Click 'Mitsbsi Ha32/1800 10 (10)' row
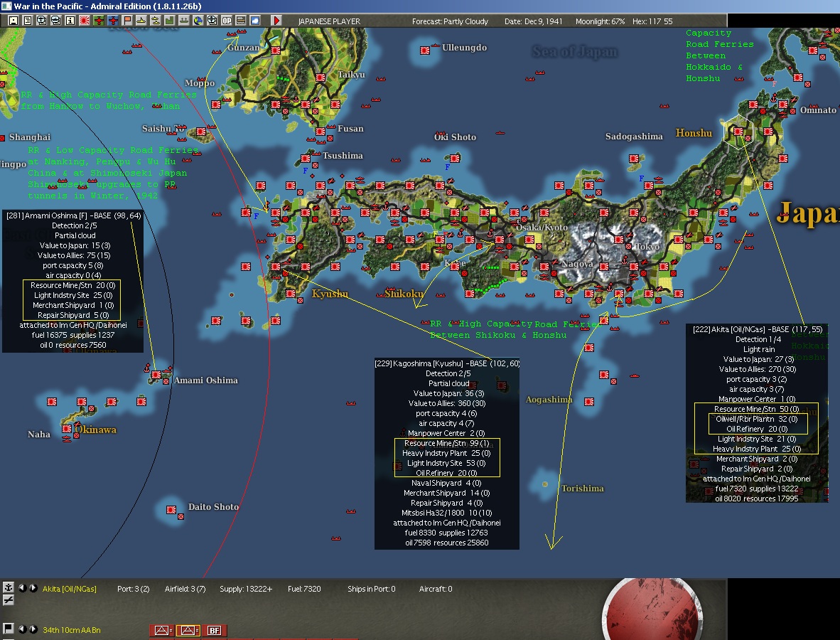Viewport: 840px width, 640px height. [447, 513]
